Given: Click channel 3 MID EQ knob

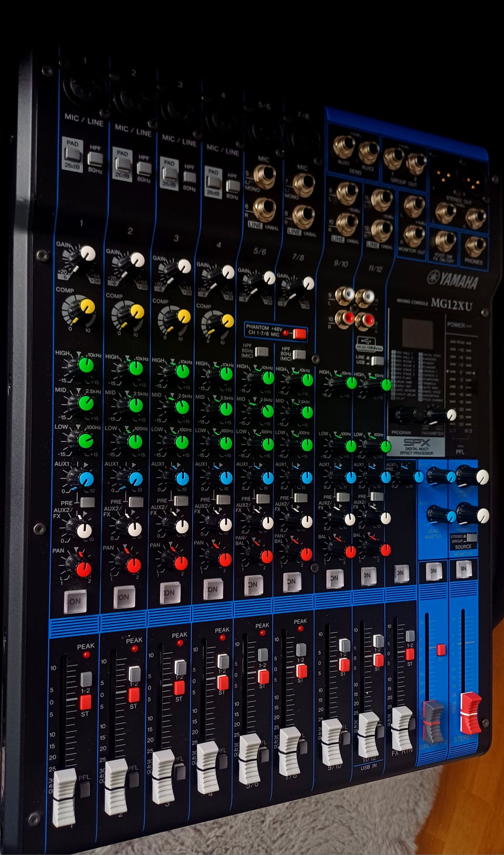Looking at the screenshot, I should tap(178, 407).
